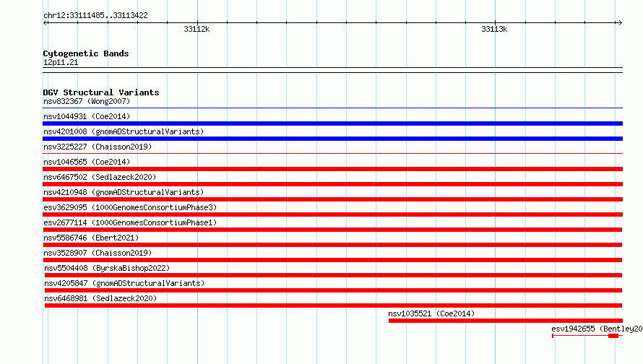Click the thin red nsv3225227 variant line
643x364 pixels.
[x=332, y=154]
